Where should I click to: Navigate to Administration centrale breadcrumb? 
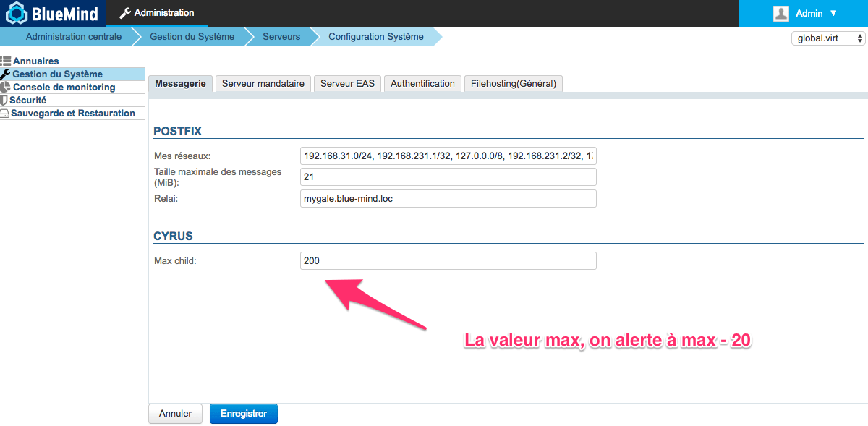click(x=73, y=37)
